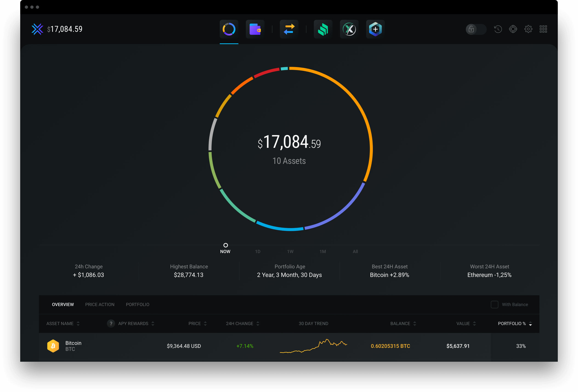Toggle the wallet lock switch
The width and height of the screenshot is (578, 392).
(x=476, y=29)
